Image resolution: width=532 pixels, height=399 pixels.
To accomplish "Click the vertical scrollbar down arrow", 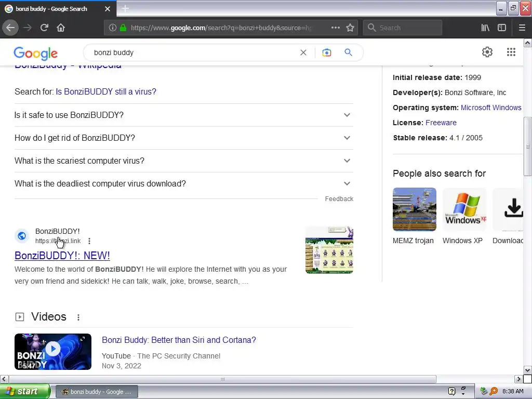I will [527, 370].
